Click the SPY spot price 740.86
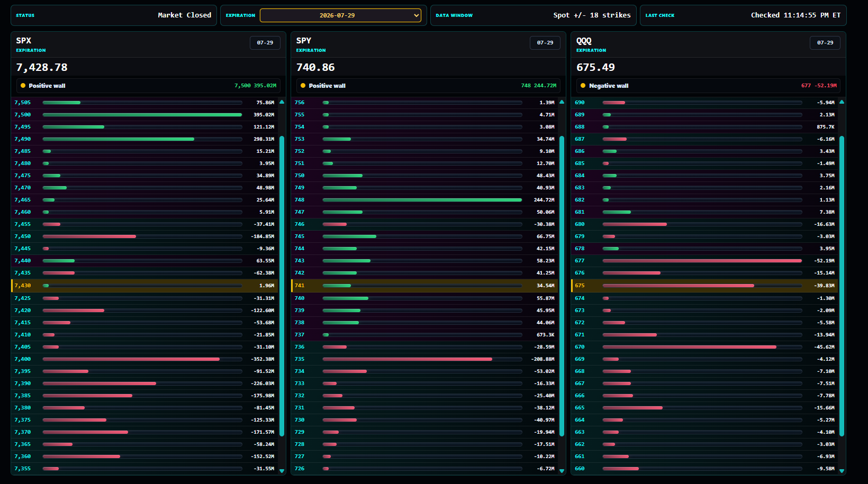This screenshot has width=868, height=484. pyautogui.click(x=315, y=68)
